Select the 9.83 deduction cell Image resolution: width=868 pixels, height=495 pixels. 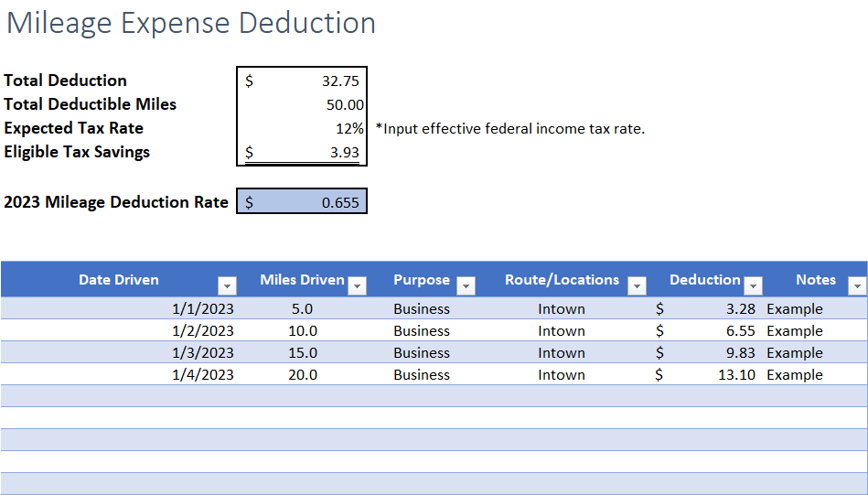tap(706, 352)
